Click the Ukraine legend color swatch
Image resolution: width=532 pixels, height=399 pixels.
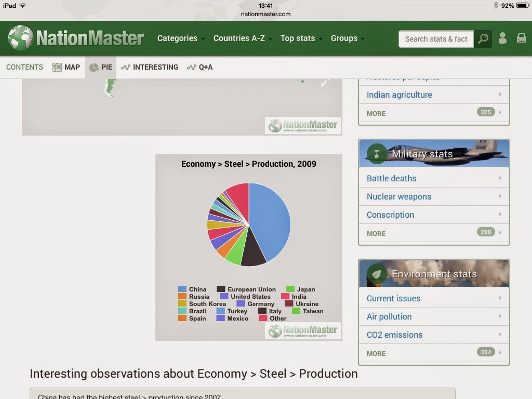click(289, 303)
